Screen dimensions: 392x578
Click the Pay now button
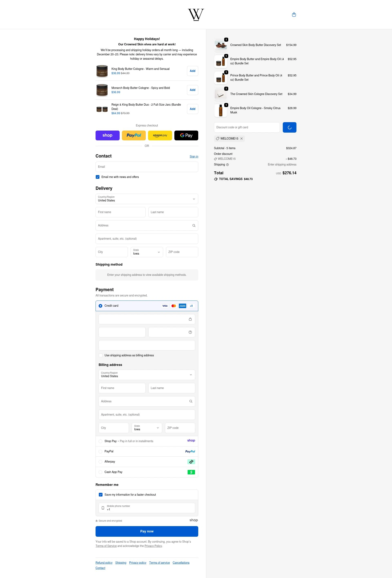(147, 531)
